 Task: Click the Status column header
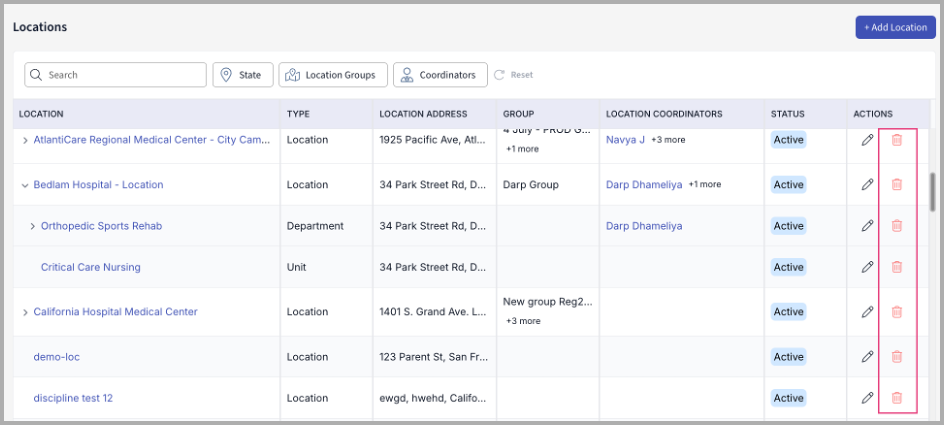pos(787,114)
